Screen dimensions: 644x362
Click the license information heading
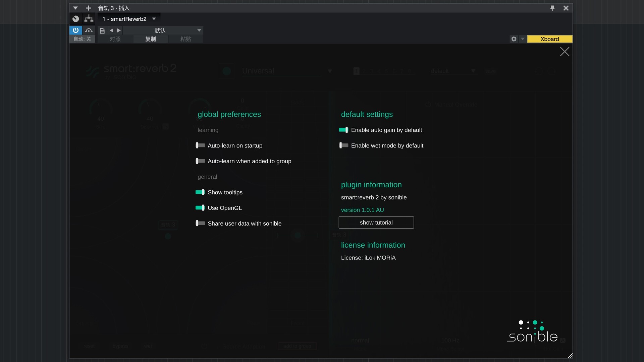(x=373, y=245)
